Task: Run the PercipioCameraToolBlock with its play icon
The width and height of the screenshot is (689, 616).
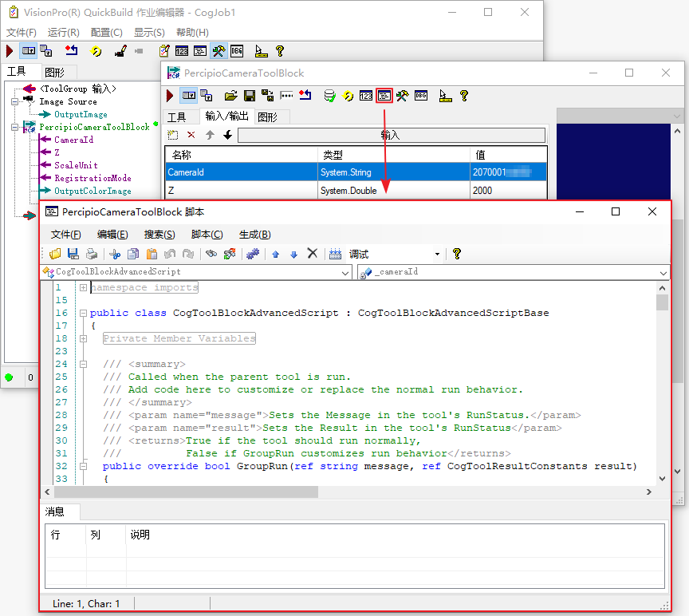Action: (170, 96)
